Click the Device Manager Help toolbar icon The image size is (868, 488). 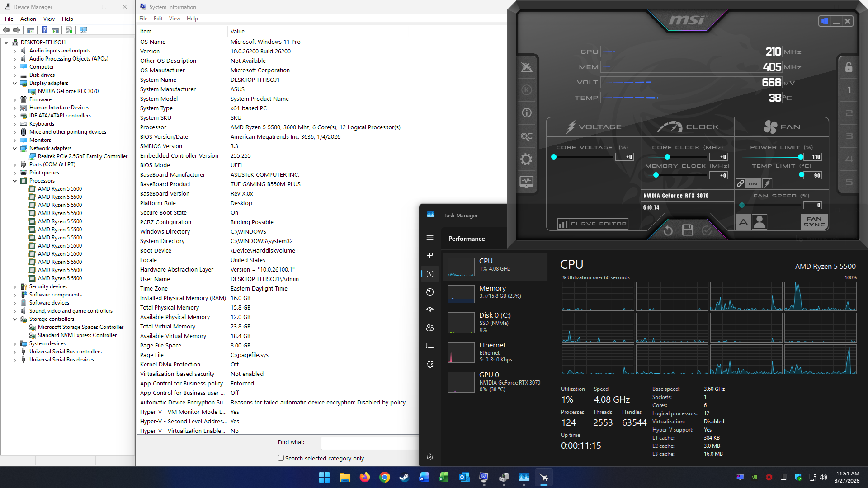44,30
